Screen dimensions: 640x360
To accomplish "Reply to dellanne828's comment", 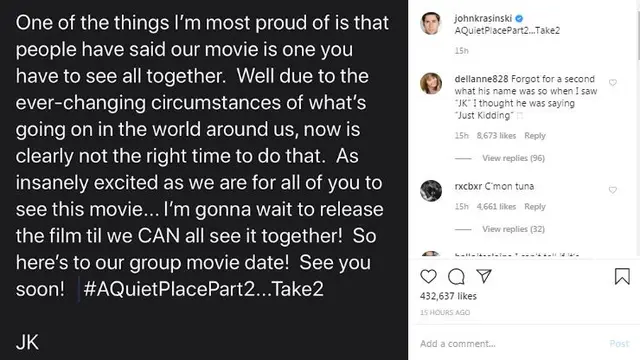I will coord(535,136).
